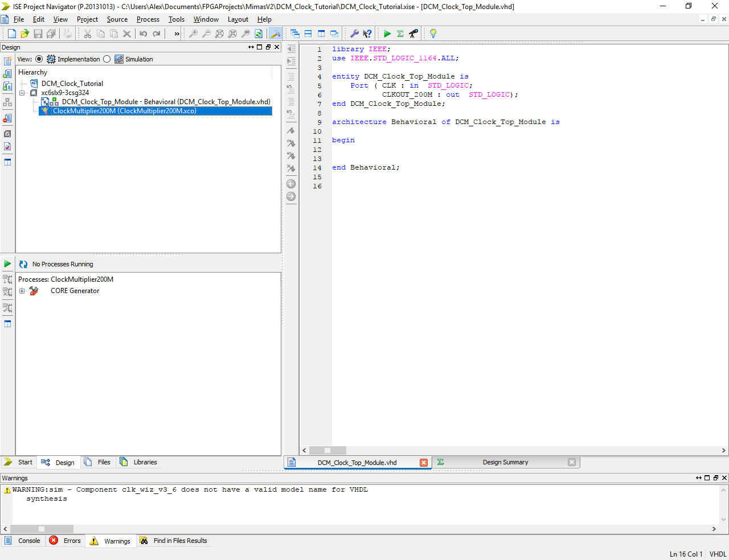Show the Errors panel
Viewport: 729px width, 560px height.
(65, 541)
